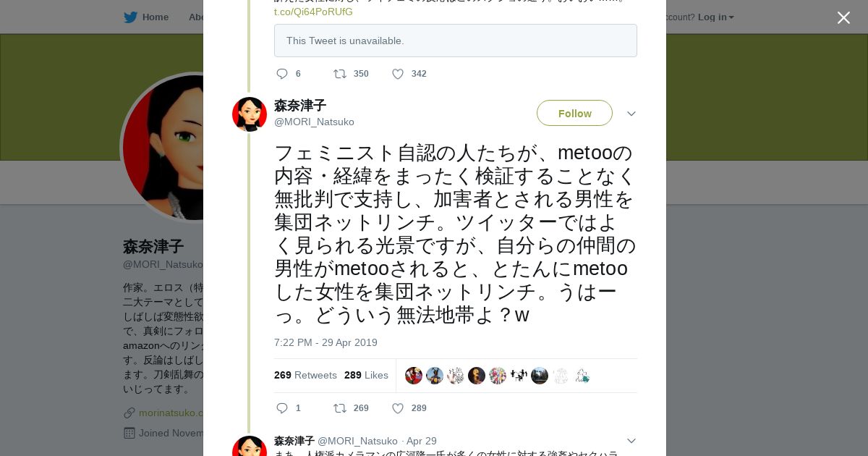View the 289 Likes list

pyautogui.click(x=366, y=375)
